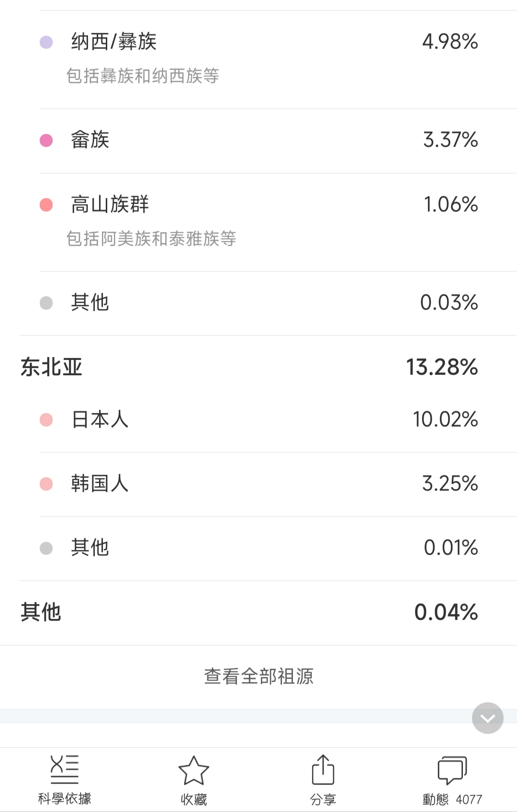Tap the 收藏 star favorite icon
517x812 pixels.
point(194,770)
